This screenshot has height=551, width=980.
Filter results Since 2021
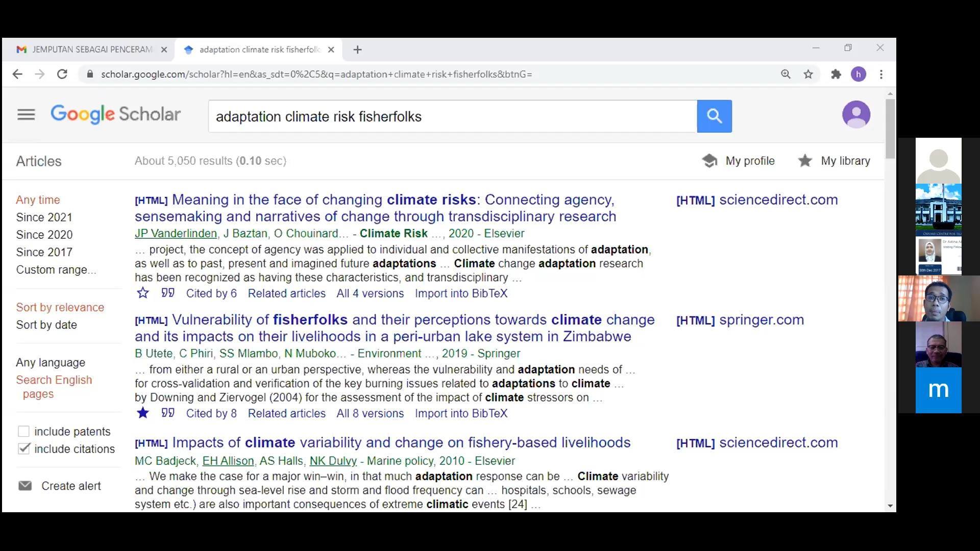click(x=44, y=217)
